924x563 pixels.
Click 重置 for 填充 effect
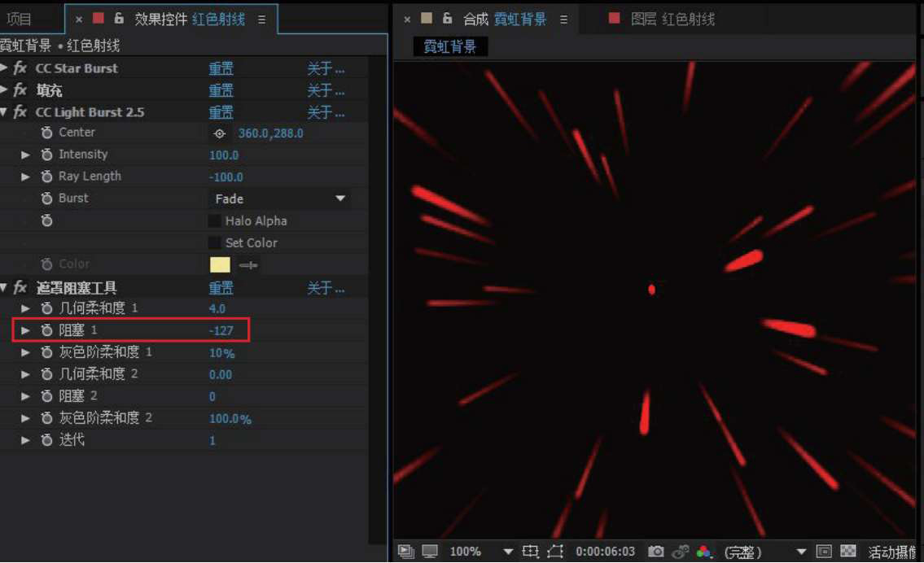click(221, 90)
